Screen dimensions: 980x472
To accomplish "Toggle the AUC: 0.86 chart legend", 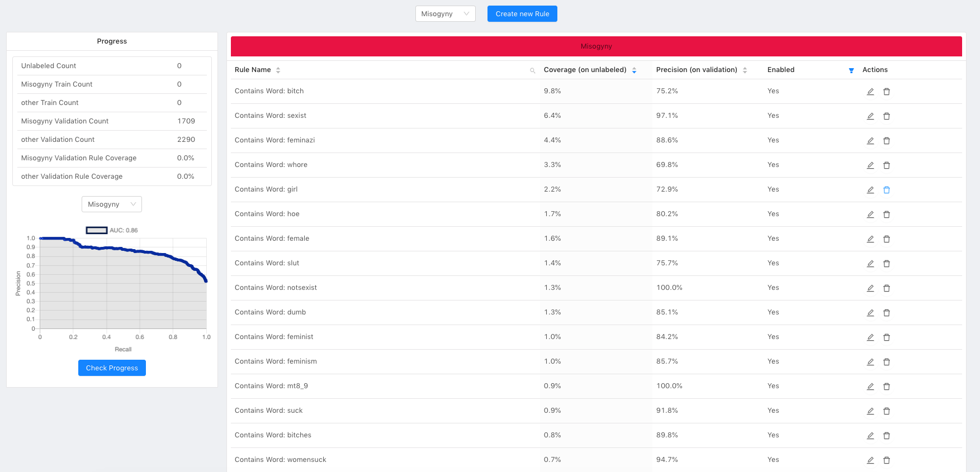I will tap(112, 230).
